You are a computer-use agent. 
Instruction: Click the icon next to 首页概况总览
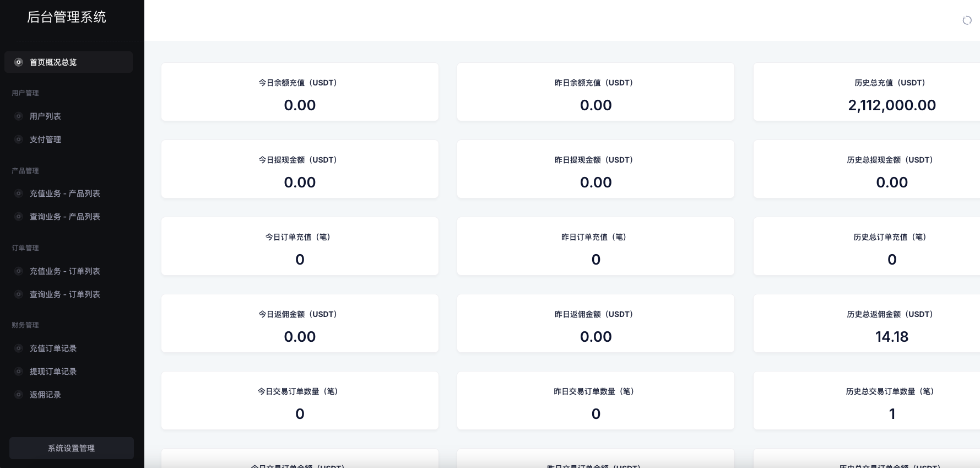[x=18, y=62]
